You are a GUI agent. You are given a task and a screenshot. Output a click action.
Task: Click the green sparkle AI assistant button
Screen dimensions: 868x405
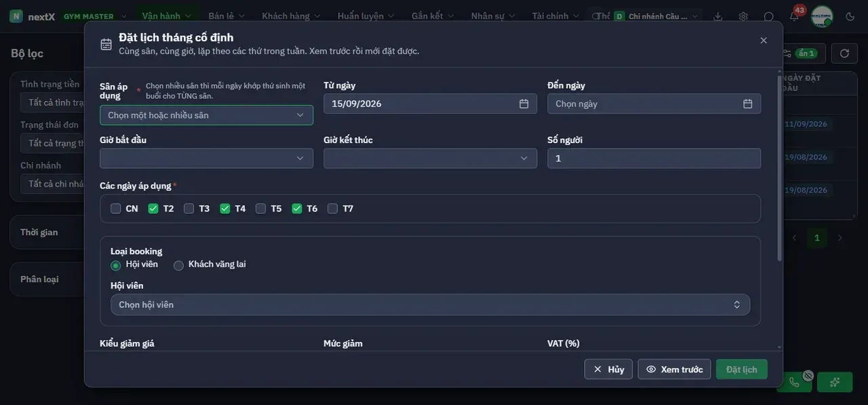(x=835, y=382)
